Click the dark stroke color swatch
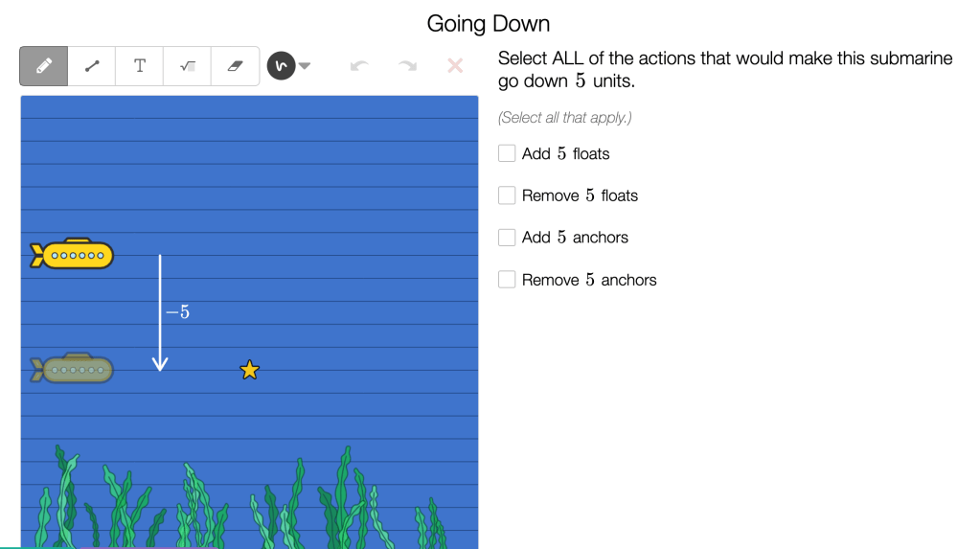980x549 pixels. 281,66
